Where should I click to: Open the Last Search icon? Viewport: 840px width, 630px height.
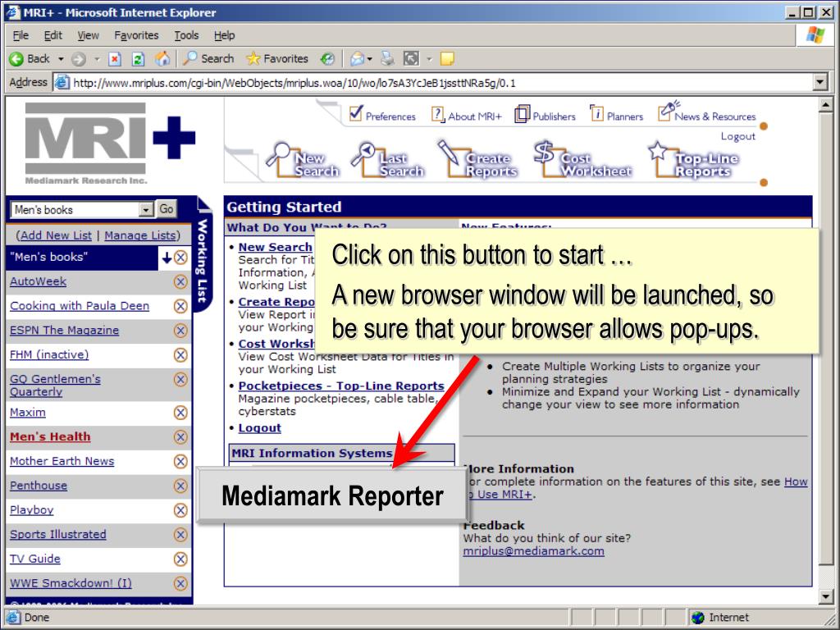point(388,161)
